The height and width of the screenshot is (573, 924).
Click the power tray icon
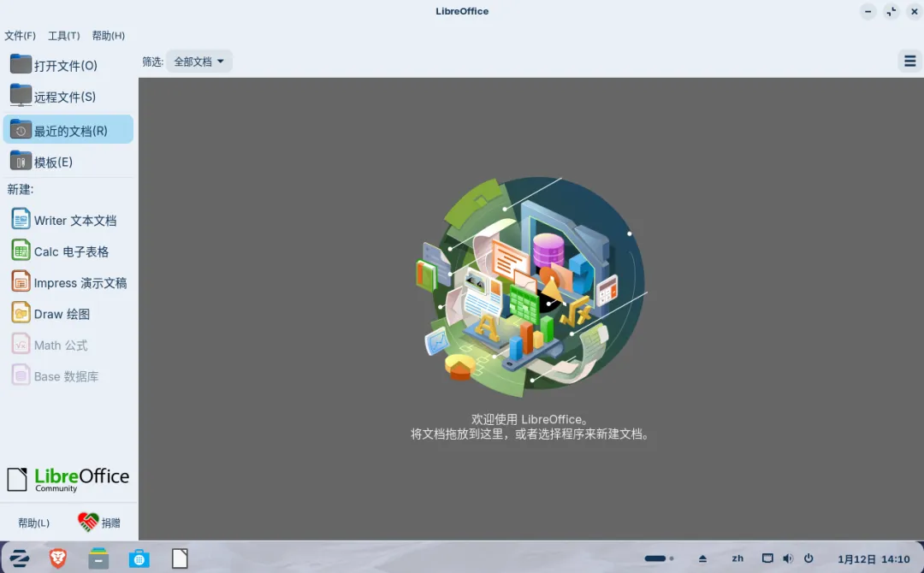click(x=808, y=558)
